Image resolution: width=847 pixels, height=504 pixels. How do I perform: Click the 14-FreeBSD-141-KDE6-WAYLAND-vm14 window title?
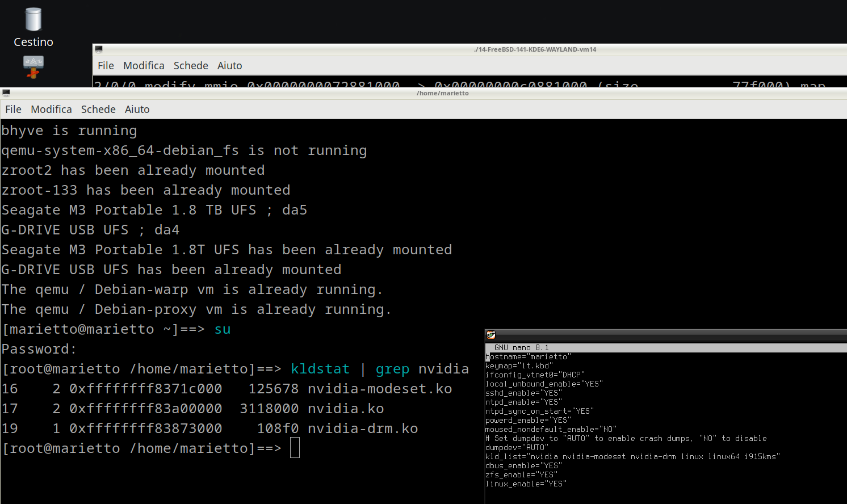[535, 49]
